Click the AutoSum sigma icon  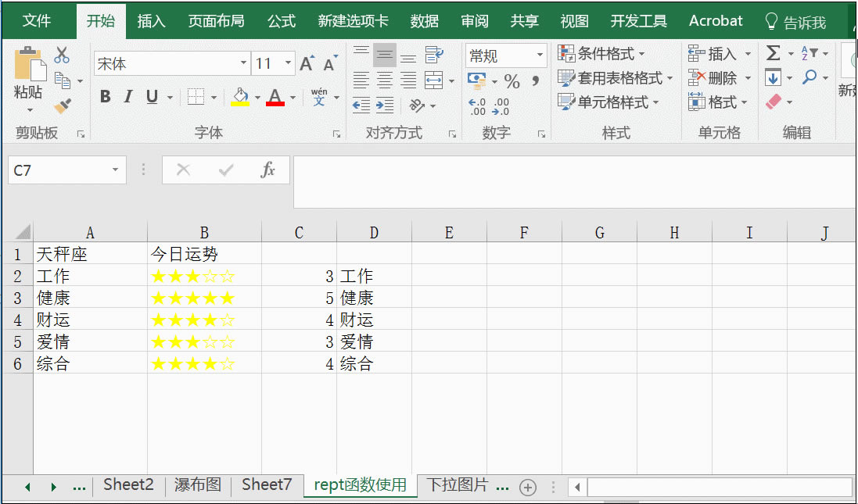click(x=774, y=52)
